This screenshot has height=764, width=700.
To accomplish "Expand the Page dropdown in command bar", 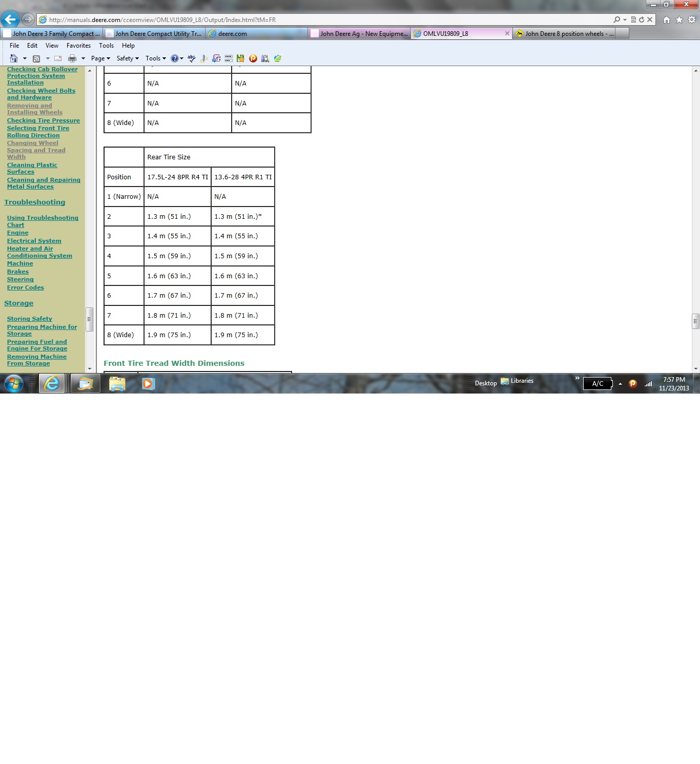I will click(100, 58).
